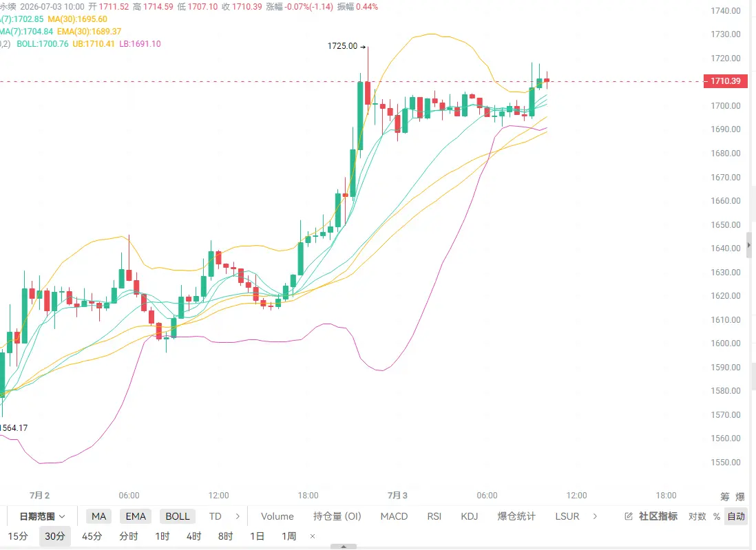Expand more main indicators arrow after TD

pyautogui.click(x=238, y=516)
